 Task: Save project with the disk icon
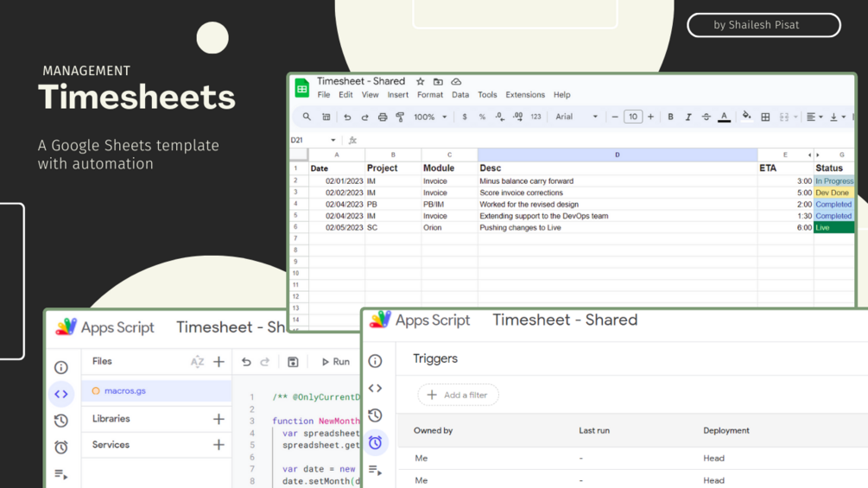tap(293, 362)
